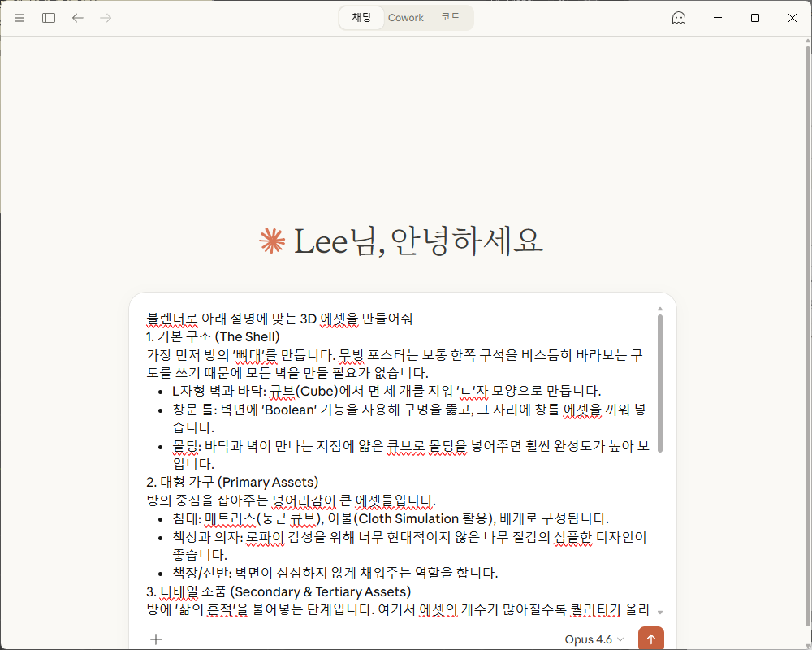Maximize the application window

[x=755, y=18]
